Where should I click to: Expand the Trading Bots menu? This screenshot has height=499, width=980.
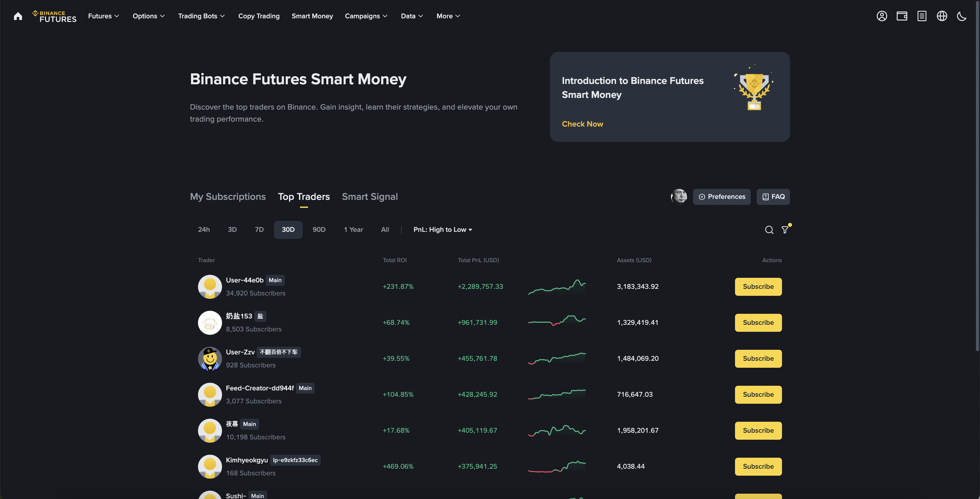click(x=201, y=16)
